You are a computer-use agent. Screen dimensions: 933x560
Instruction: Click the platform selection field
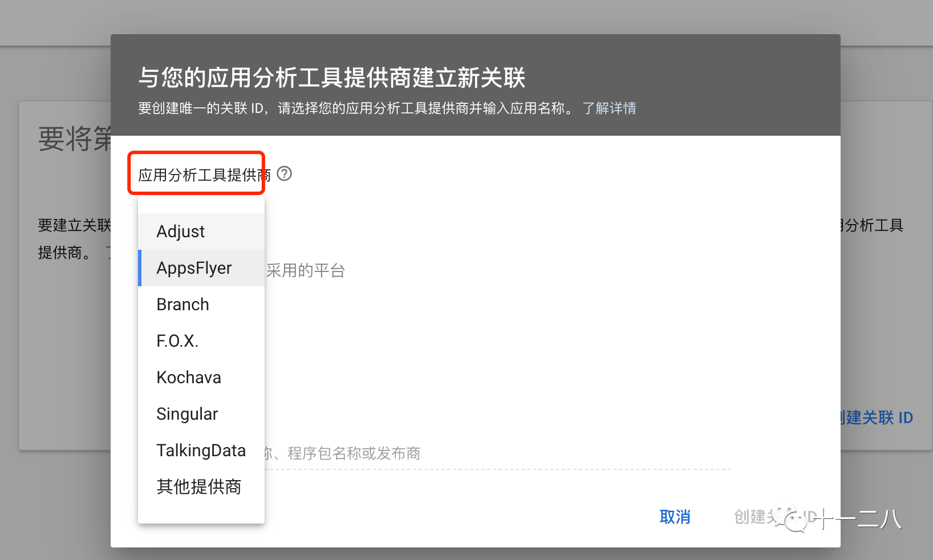point(399,270)
